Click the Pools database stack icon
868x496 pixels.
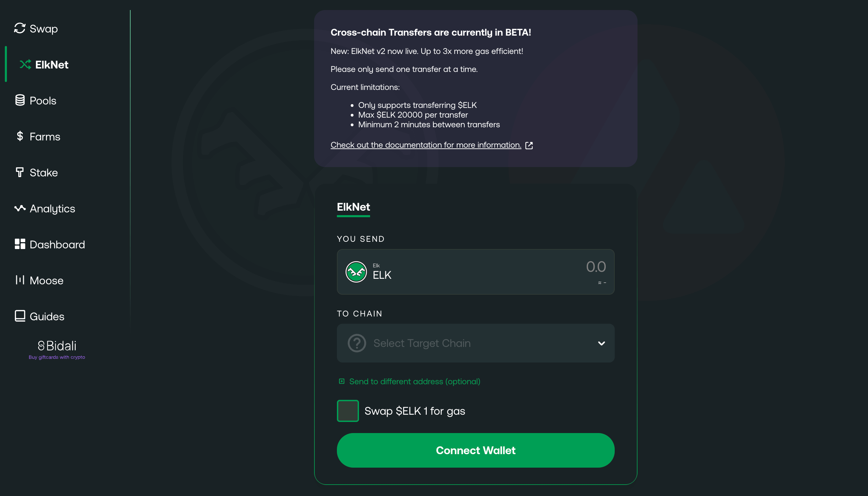click(x=20, y=100)
